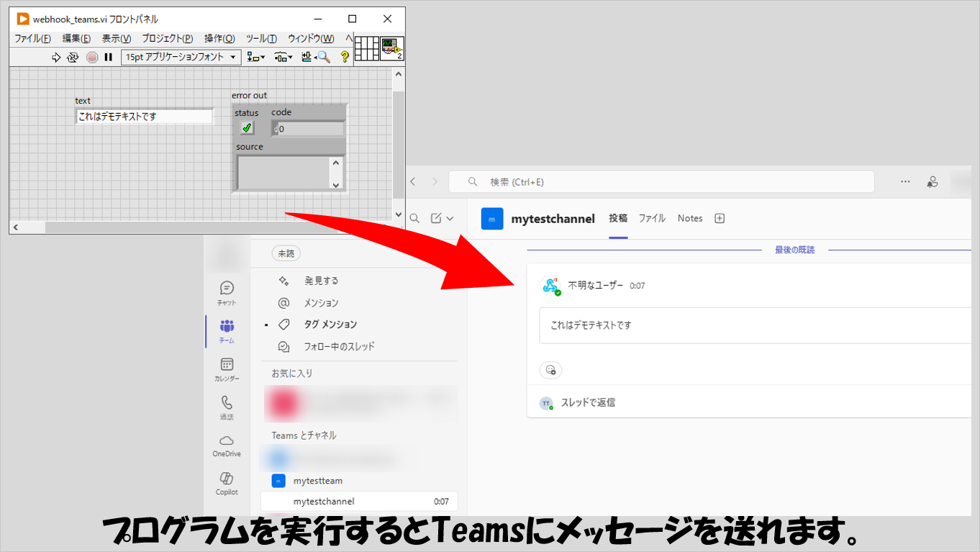The width and height of the screenshot is (980, 552).
Task: Open the ツール(T) menu
Action: click(x=261, y=39)
